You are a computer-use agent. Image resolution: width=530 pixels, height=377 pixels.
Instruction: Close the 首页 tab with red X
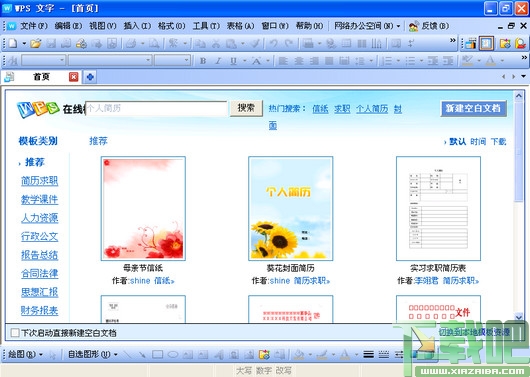(x=73, y=77)
